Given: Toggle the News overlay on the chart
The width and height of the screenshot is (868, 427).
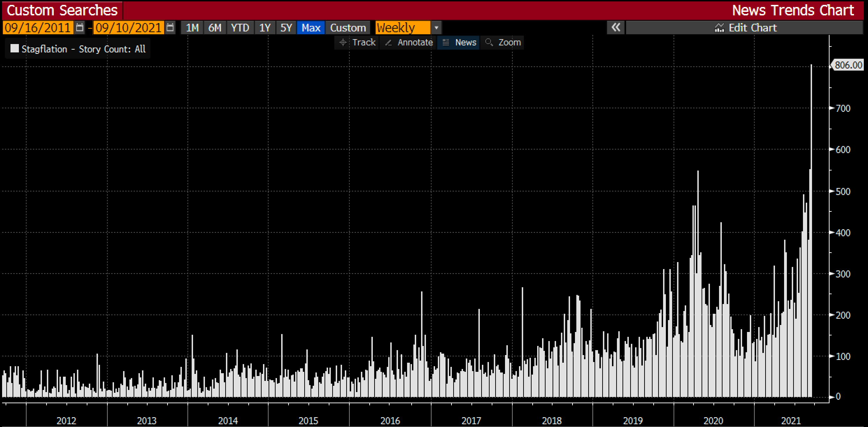Looking at the screenshot, I should point(459,43).
